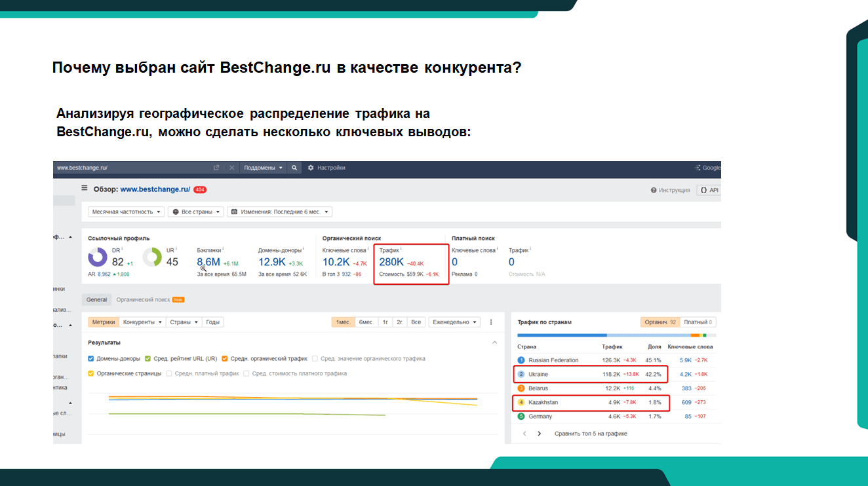Image resolution: width=868 pixels, height=486 pixels.
Task: Select the 2г. time range
Action: [399, 322]
